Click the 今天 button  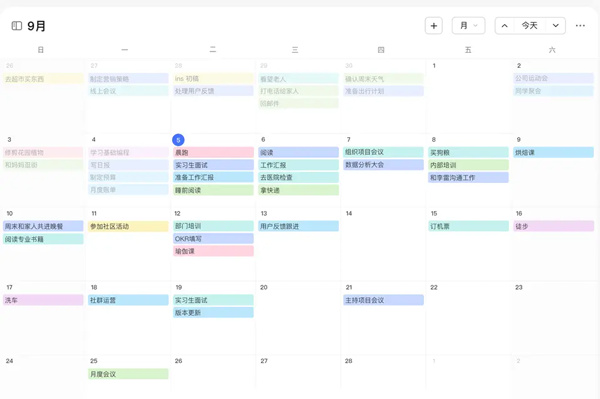tap(530, 26)
